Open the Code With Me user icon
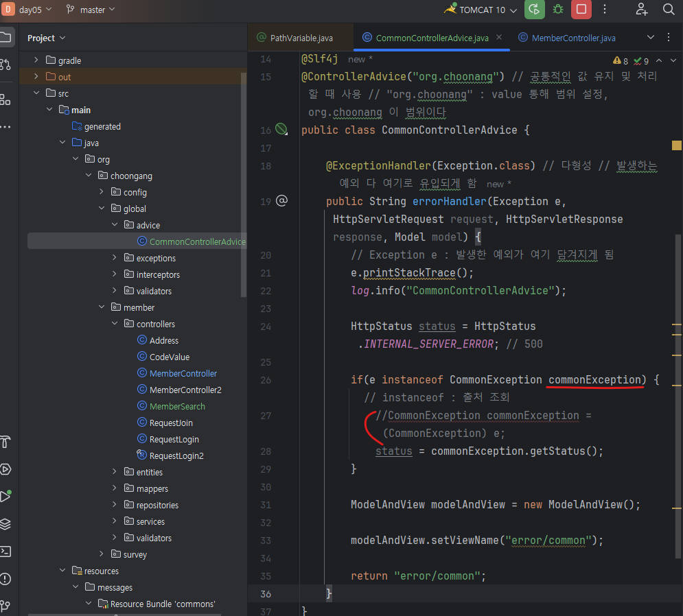This screenshot has width=683, height=616. pyautogui.click(x=641, y=10)
